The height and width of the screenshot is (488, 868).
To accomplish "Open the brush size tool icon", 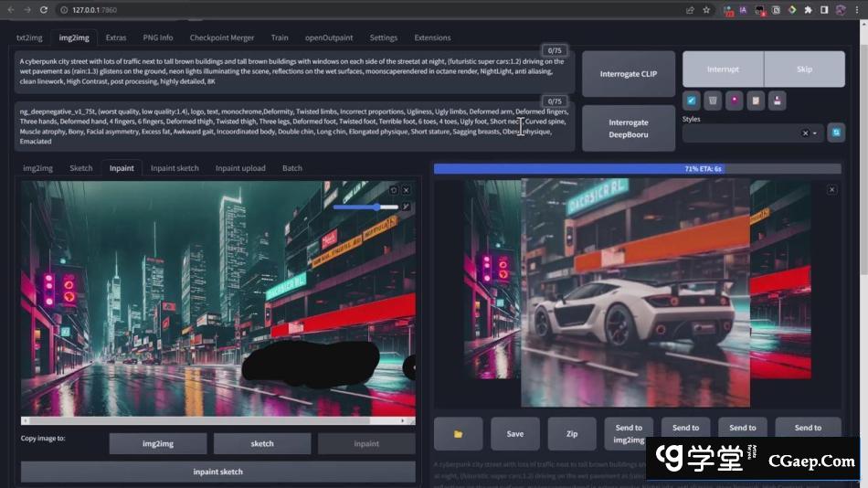I will tap(406, 207).
